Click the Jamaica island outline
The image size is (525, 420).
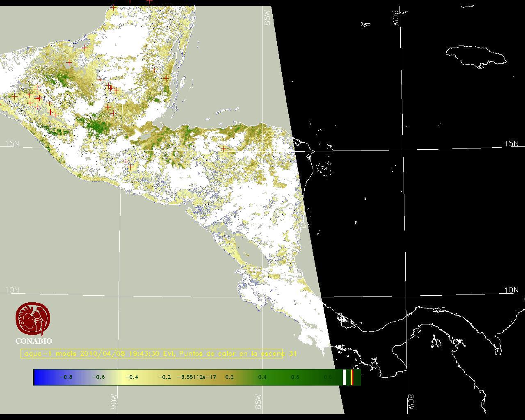coord(476,55)
